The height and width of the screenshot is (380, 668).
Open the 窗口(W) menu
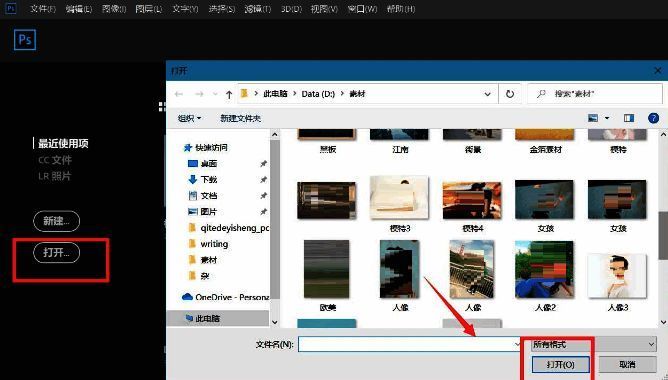362,9
